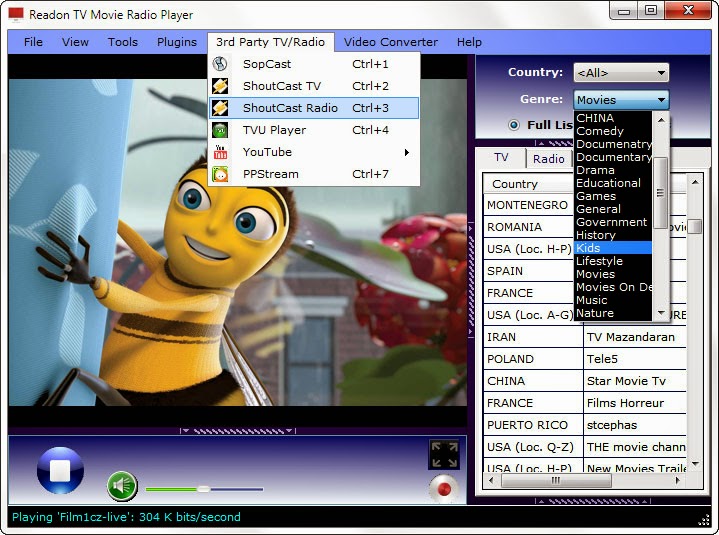This screenshot has height=535, width=719.
Task: Click the volume slider handle
Action: click(204, 489)
